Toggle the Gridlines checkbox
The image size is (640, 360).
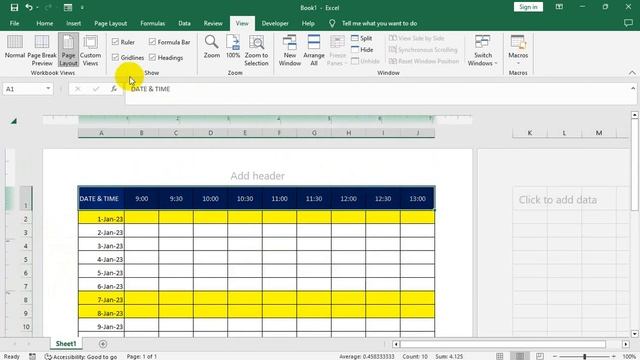click(x=115, y=58)
